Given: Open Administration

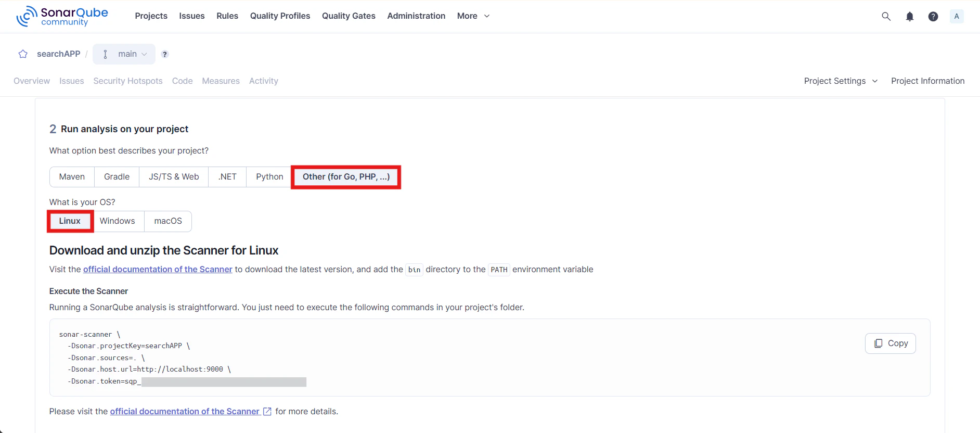Looking at the screenshot, I should point(416,16).
